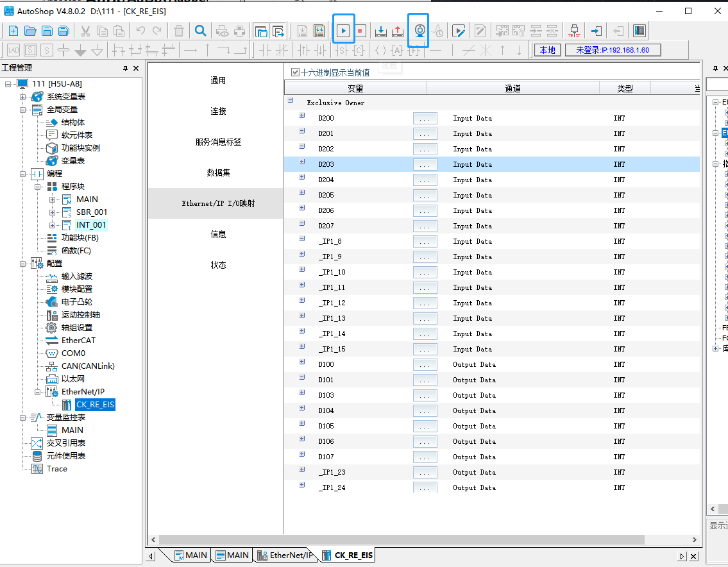
Task: Switch to the first MAIN bottom tab
Action: tap(190, 555)
